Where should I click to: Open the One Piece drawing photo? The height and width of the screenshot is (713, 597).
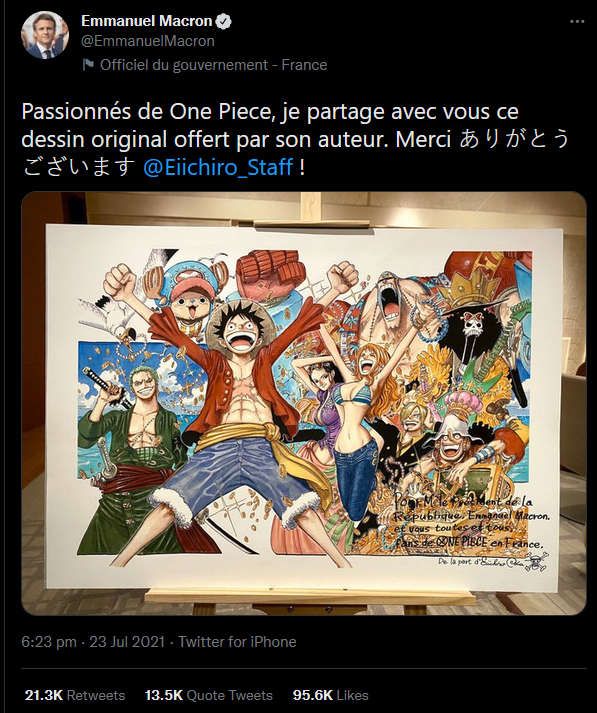coord(304,403)
